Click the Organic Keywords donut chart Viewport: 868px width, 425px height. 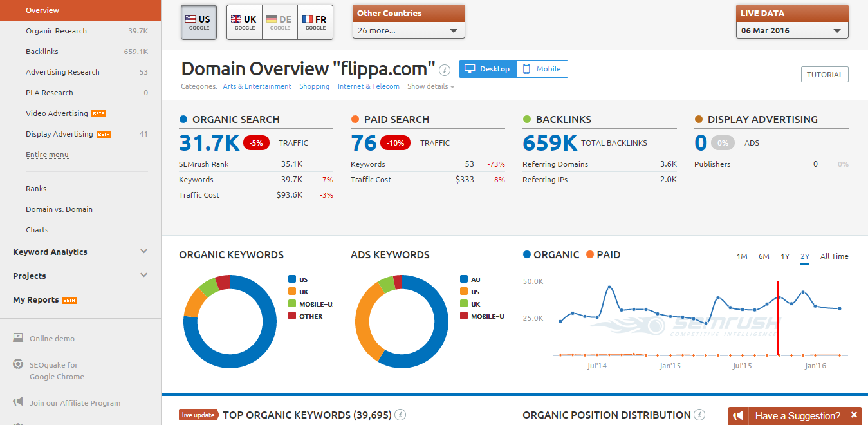pyautogui.click(x=230, y=322)
